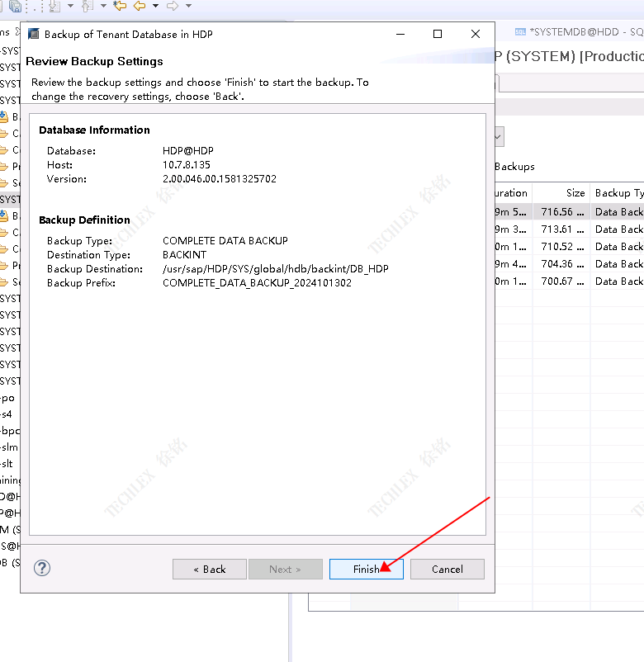644x662 pixels.
Task: Select the backup row with size 700.67
Action: coord(561,281)
